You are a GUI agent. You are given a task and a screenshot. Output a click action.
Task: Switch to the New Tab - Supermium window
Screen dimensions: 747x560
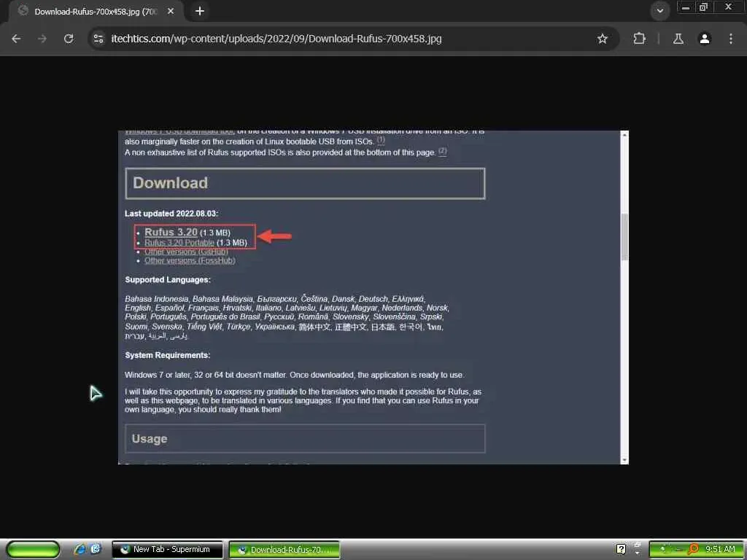pyautogui.click(x=167, y=549)
